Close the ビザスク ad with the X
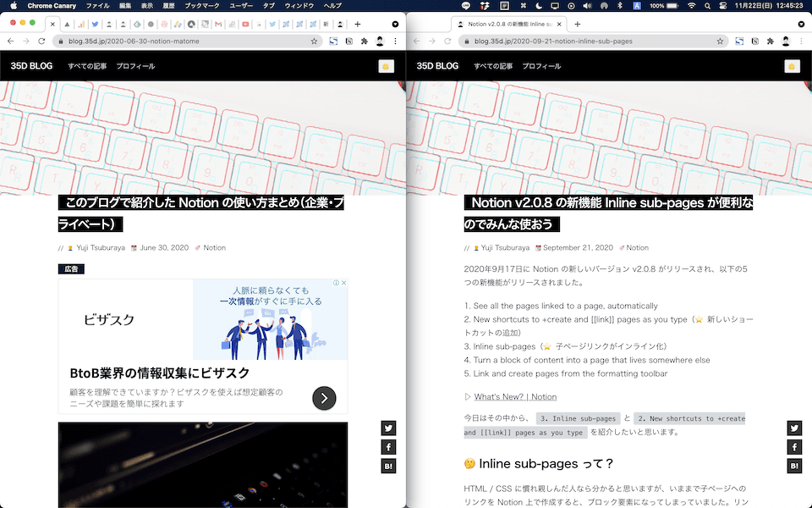 (x=344, y=283)
